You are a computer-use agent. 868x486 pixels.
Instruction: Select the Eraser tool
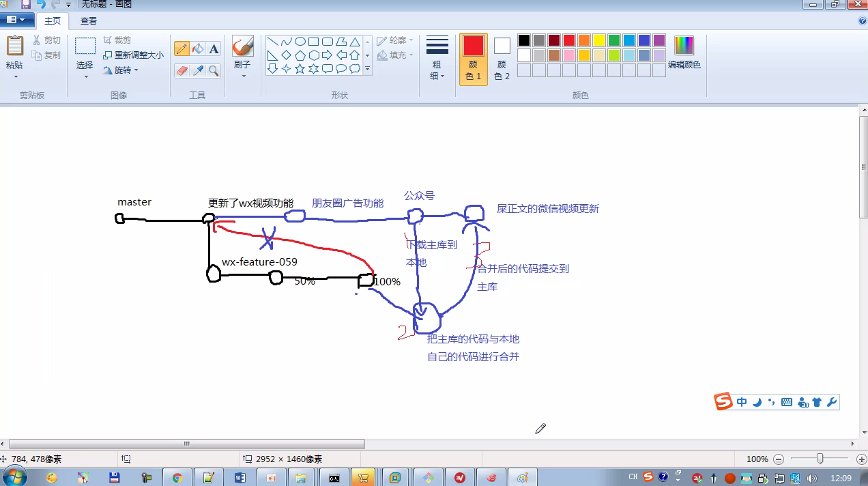click(182, 70)
